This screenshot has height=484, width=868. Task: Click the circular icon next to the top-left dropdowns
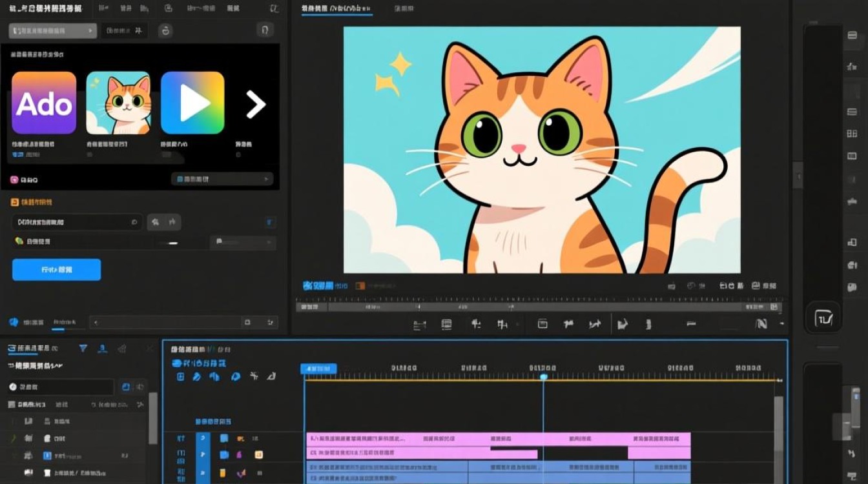[165, 30]
